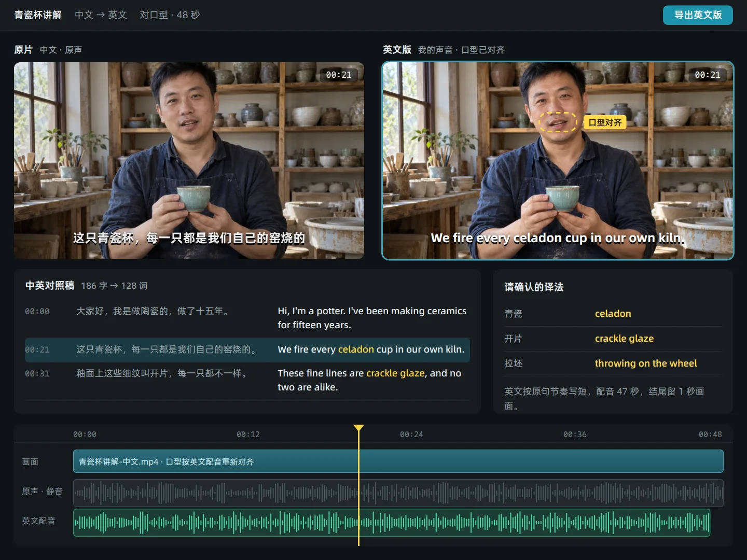Select the highlighted 00:21 script row
Screen dimensions: 747x560
click(247, 349)
